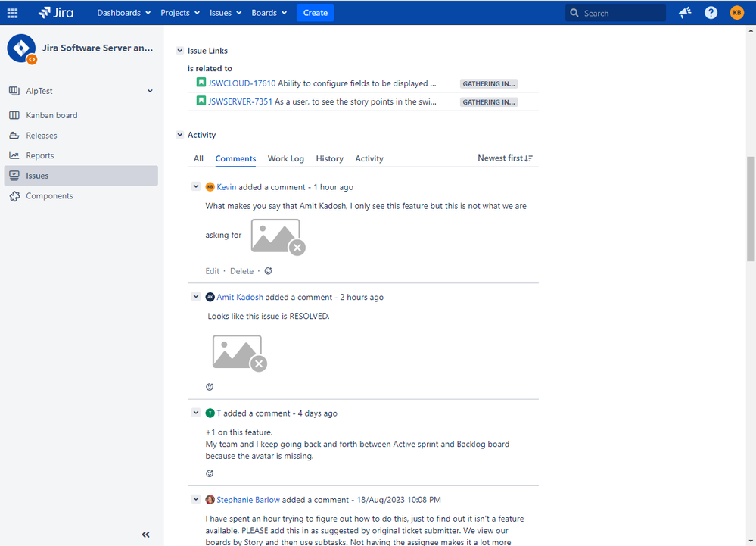Edit Kevin's comment
This screenshot has height=546, width=756.
tap(212, 271)
